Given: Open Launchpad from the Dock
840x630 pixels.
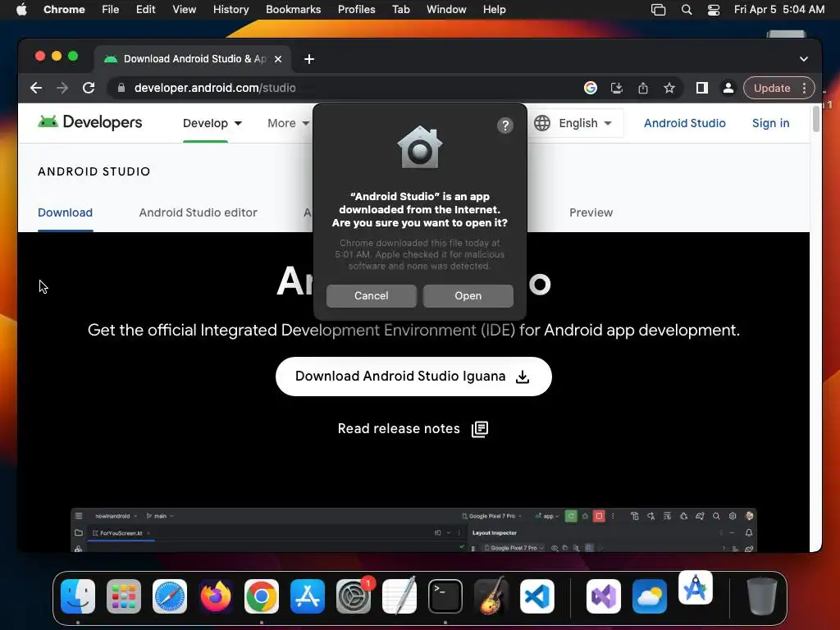Looking at the screenshot, I should (x=124, y=596).
